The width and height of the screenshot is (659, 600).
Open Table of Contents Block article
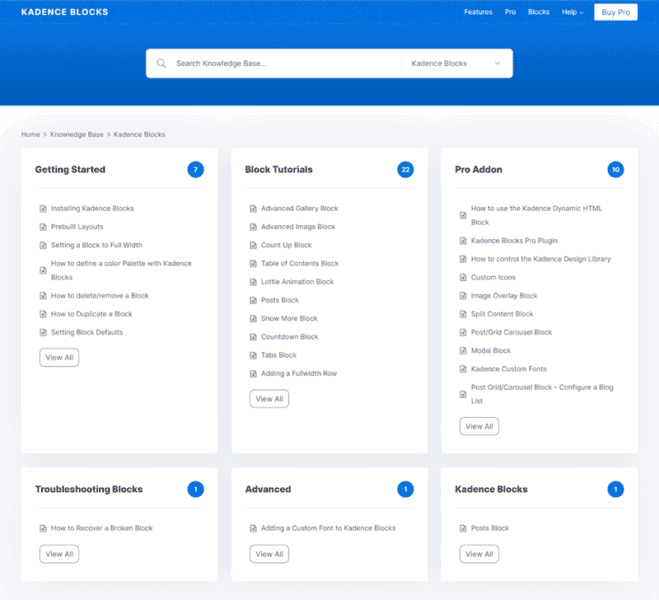(300, 263)
